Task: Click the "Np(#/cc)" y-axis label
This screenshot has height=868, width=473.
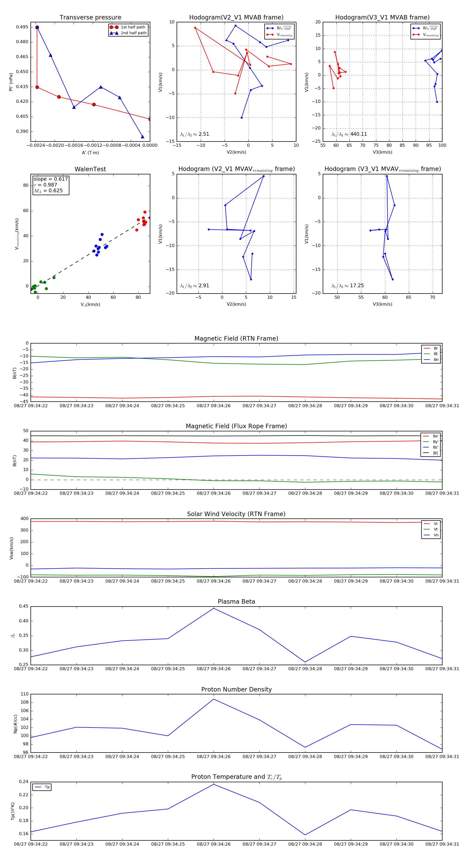Action: tap(15, 724)
